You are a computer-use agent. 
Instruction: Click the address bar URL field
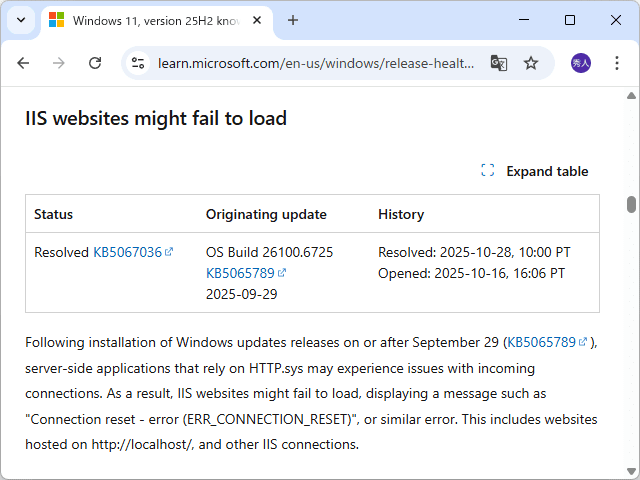(315, 63)
